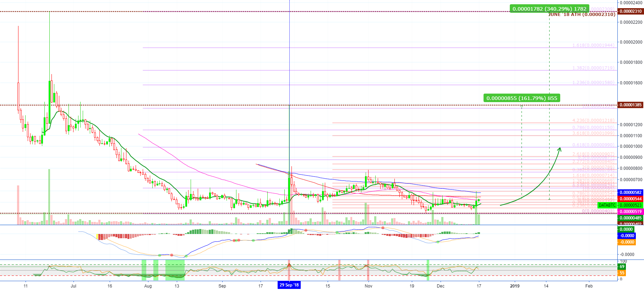Click the orange 55 RSI value label
The width and height of the screenshot is (644, 290).
click(622, 273)
